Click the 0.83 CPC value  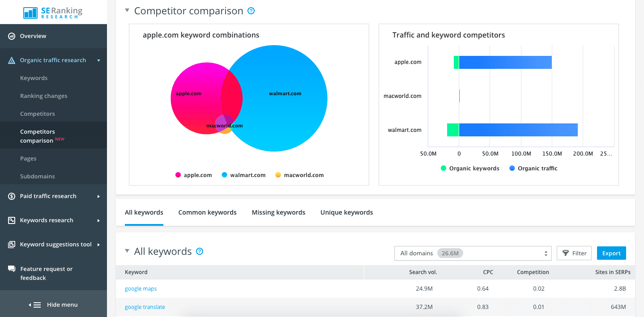pyautogui.click(x=483, y=307)
